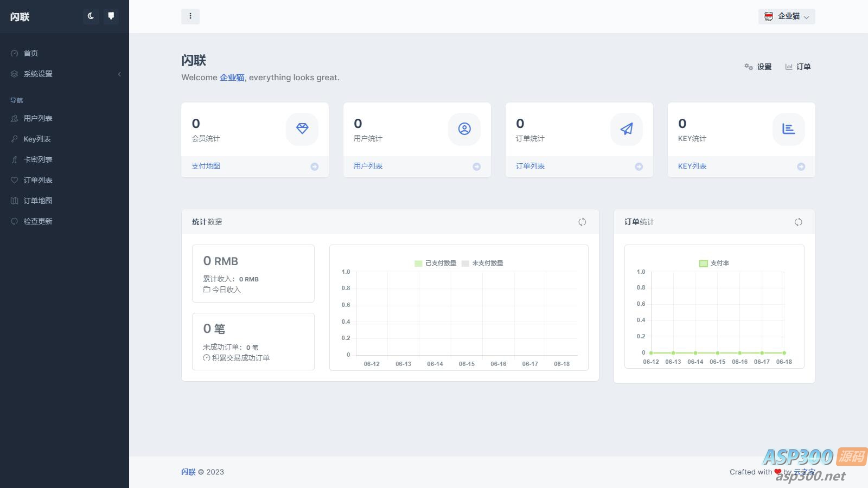
Task: Refresh the 订单统计 chart panel
Action: [798, 222]
